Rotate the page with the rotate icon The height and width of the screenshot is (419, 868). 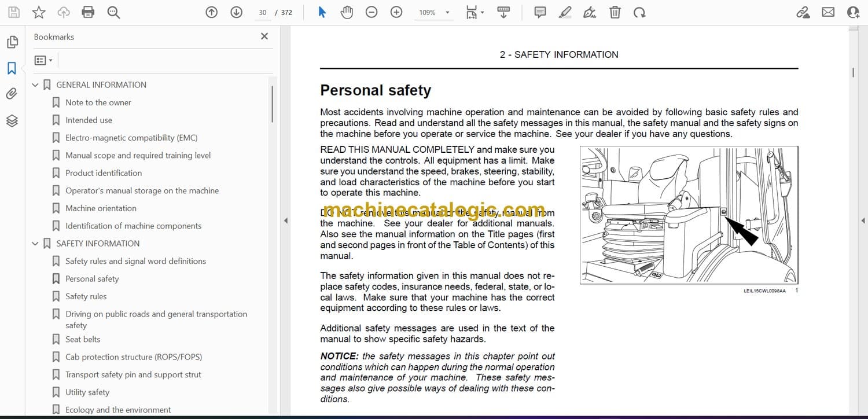[639, 12]
